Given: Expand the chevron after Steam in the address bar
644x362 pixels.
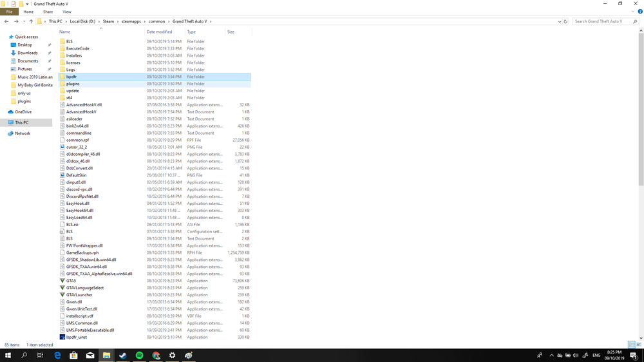Looking at the screenshot, I should [118, 21].
